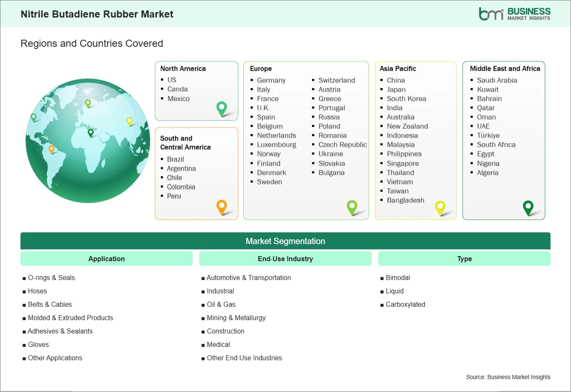Click the light green pin in Europe card
The image size is (571, 392).
coord(352,207)
